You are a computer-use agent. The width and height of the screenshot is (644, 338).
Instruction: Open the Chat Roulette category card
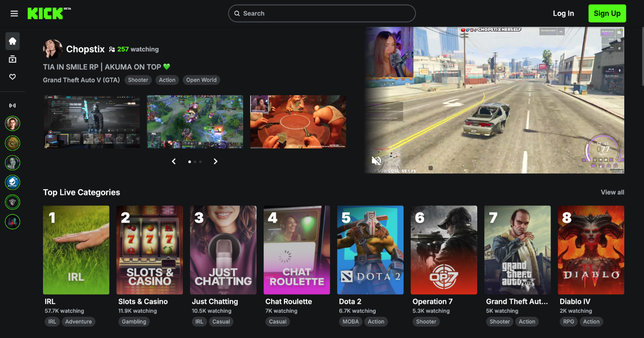(297, 250)
